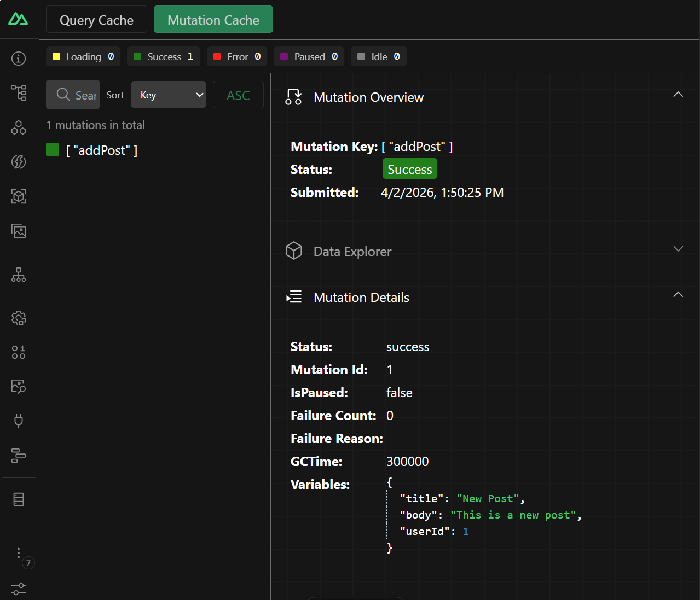Click the Variables opening brace

390,482
